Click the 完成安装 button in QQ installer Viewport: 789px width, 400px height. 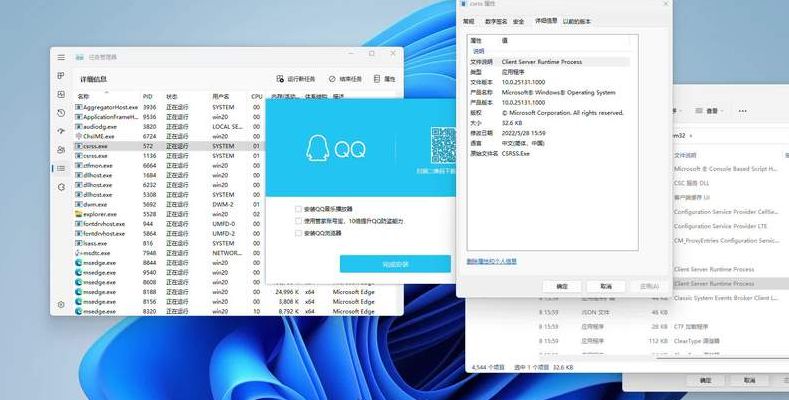pyautogui.click(x=395, y=264)
